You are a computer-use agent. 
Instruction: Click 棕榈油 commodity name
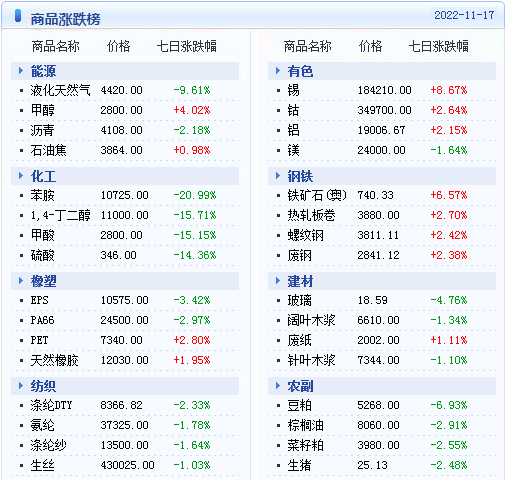pyautogui.click(x=305, y=425)
